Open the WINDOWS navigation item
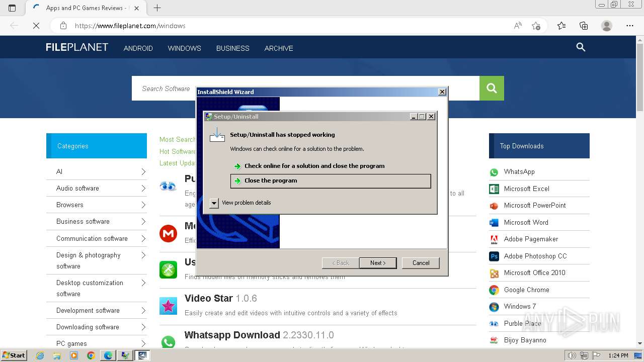The height and width of the screenshot is (362, 644). pyautogui.click(x=185, y=48)
